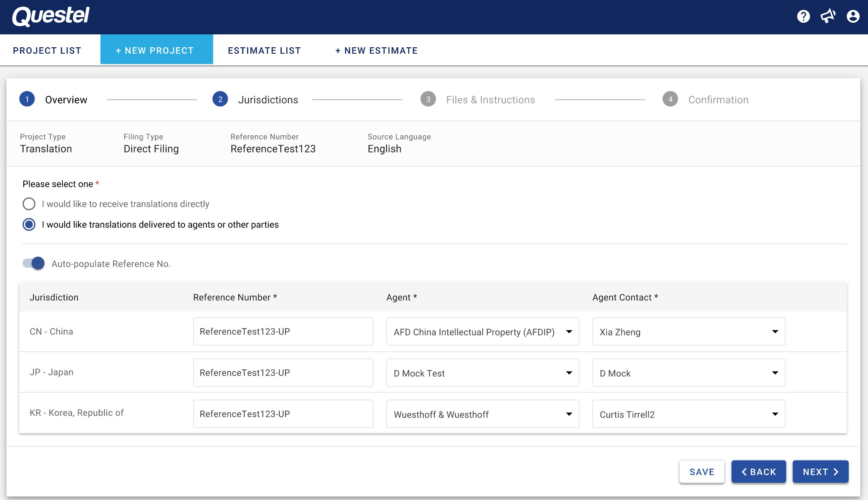Expand the China agent AFDIP dropdown
Screen dimensions: 868x500
(483, 332)
